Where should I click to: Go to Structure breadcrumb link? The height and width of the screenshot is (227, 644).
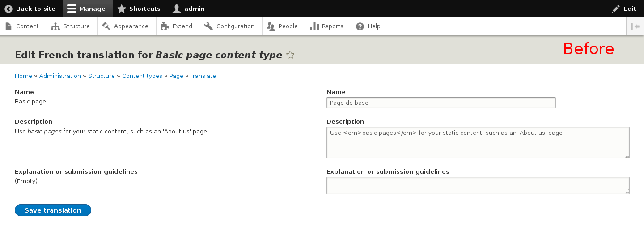(102, 76)
